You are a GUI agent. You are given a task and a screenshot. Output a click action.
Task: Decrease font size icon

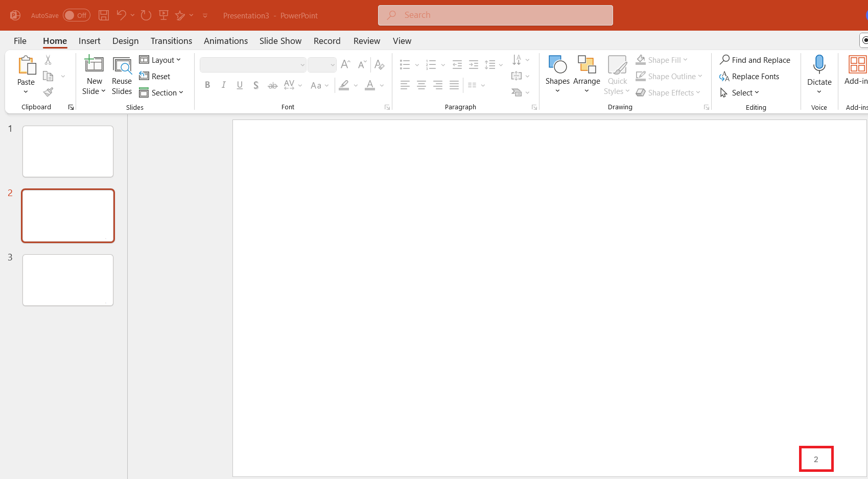coord(362,64)
